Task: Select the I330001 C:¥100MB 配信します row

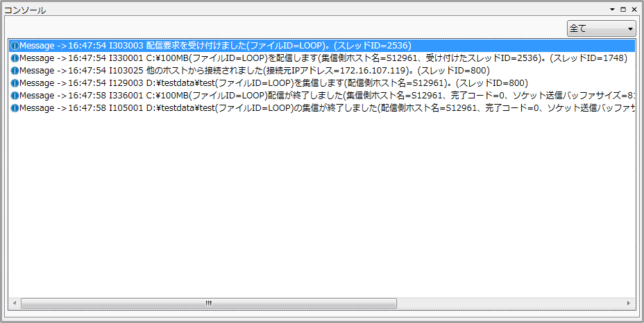Action: [x=322, y=58]
